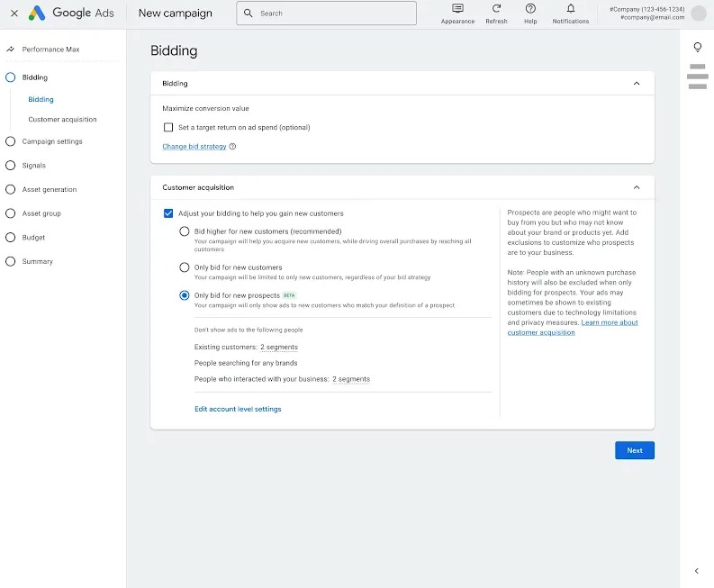Click the Bidding page heading

[x=174, y=50]
